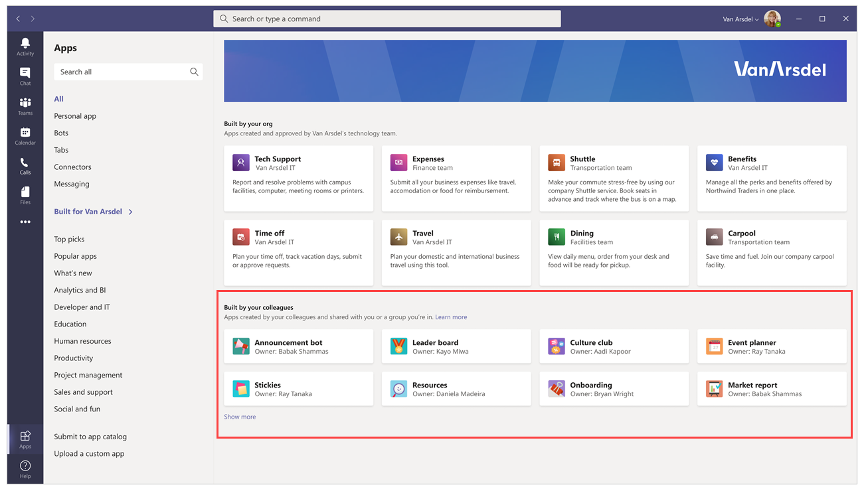Viewport: 868px width, 495px height.
Task: Open Sales and support category
Action: click(x=83, y=392)
